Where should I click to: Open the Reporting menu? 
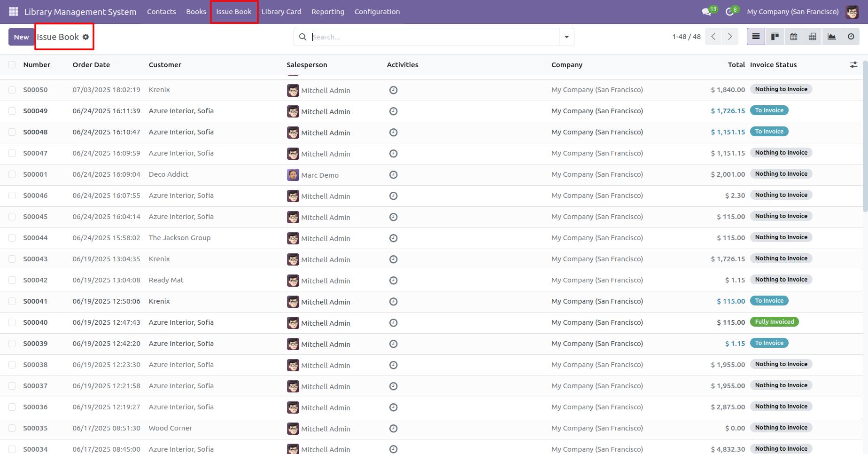click(x=328, y=12)
